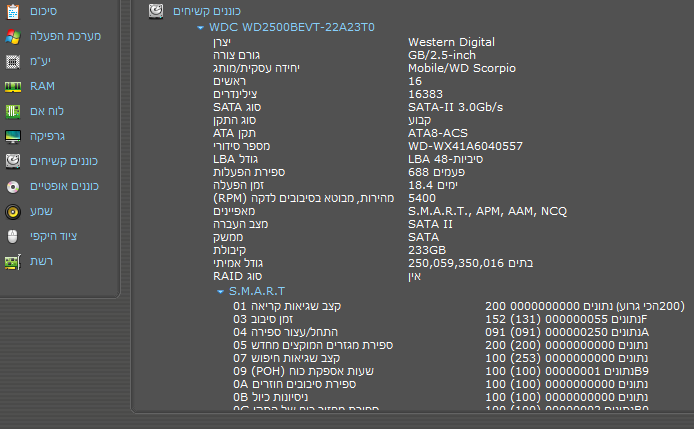Open the mouse peripherals icon

tap(13, 236)
